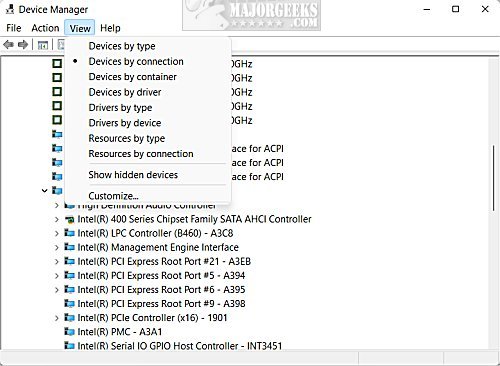Click the PCI Express Root Port #6 icon
This screenshot has width=500, height=366.
69,289
